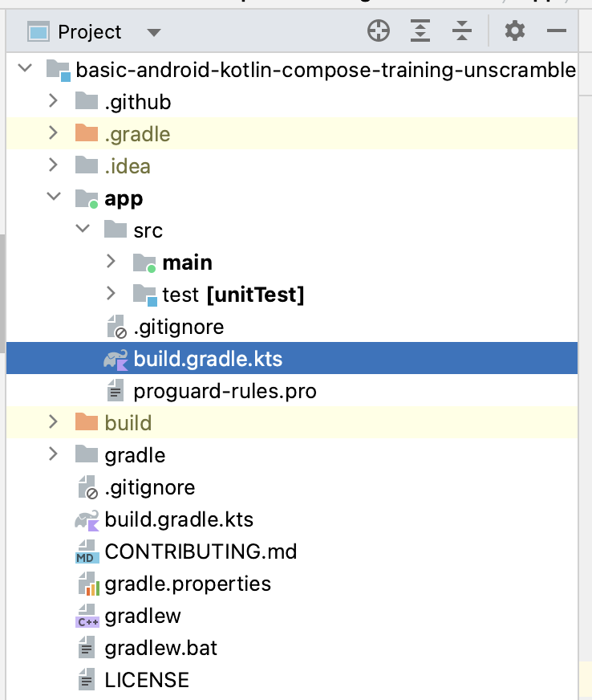The image size is (592, 700).
Task: Select the test [unitTest] folder
Action: tap(233, 295)
